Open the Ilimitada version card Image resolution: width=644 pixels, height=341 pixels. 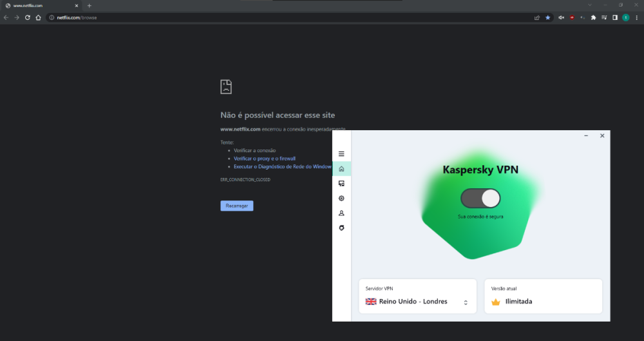544,296
